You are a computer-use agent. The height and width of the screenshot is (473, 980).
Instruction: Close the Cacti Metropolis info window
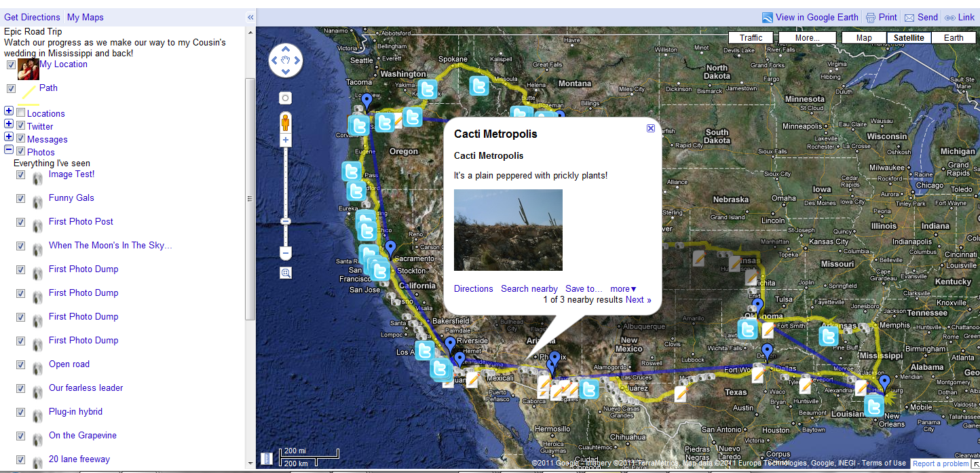pos(651,128)
